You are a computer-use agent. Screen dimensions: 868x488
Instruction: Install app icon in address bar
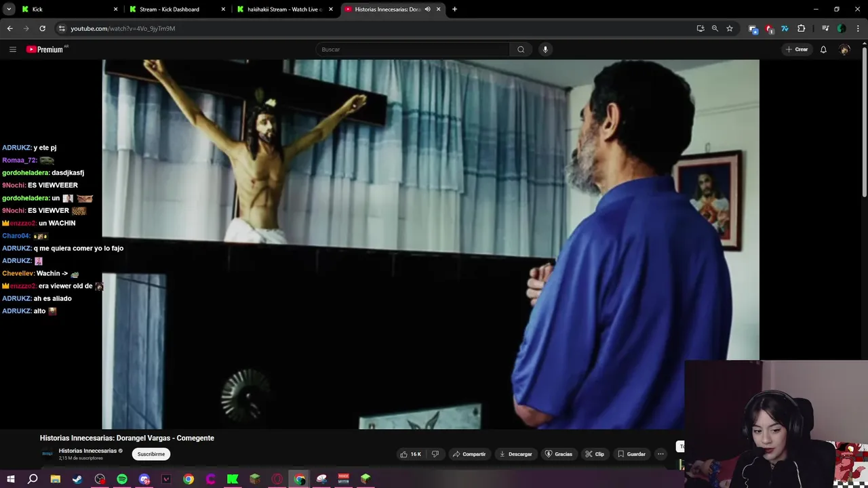pyautogui.click(x=701, y=28)
